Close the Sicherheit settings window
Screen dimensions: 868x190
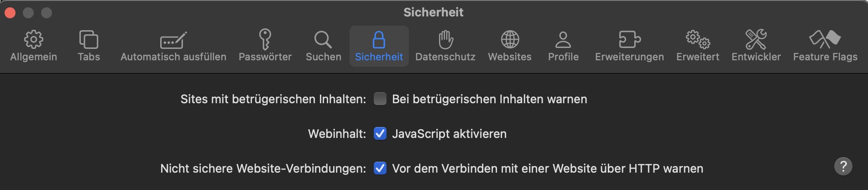click(x=10, y=13)
